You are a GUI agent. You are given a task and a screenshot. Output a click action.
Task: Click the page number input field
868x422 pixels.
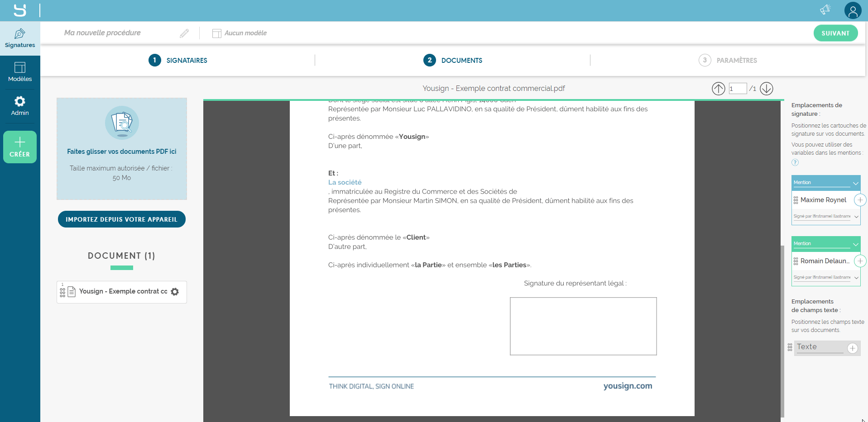pos(738,89)
